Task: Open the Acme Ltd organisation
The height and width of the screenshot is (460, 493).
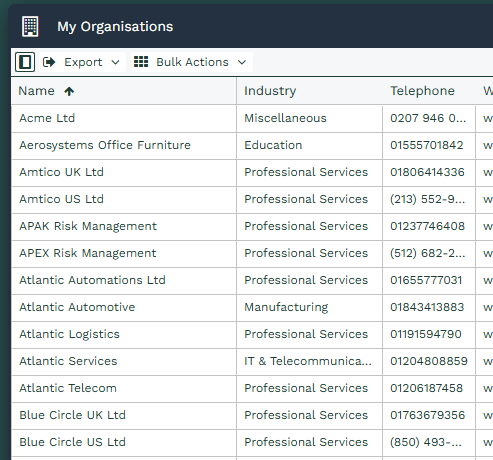Action: click(x=47, y=118)
